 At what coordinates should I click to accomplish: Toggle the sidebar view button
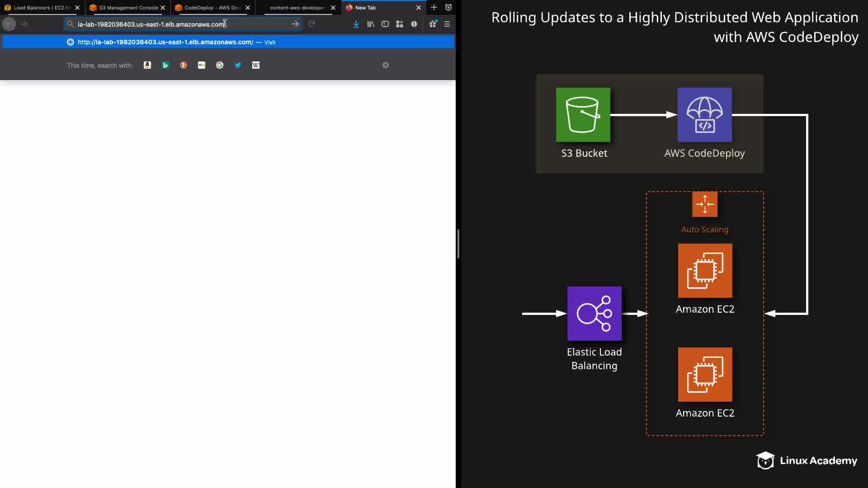[385, 24]
